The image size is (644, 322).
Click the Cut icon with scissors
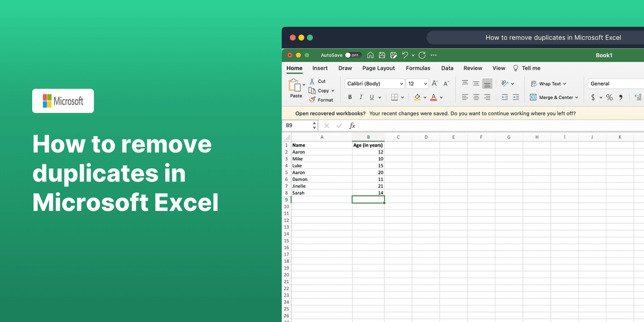[x=312, y=81]
